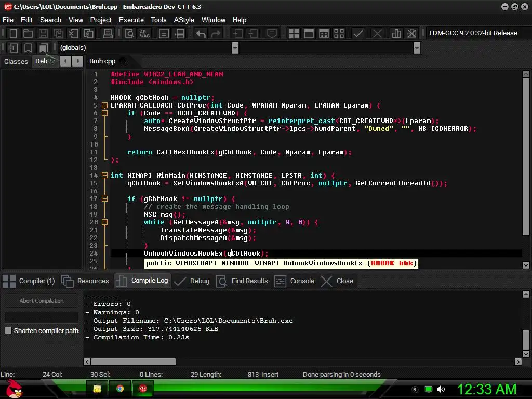Click the Print toolbar icon
This screenshot has height=399, width=532.
[108, 34]
